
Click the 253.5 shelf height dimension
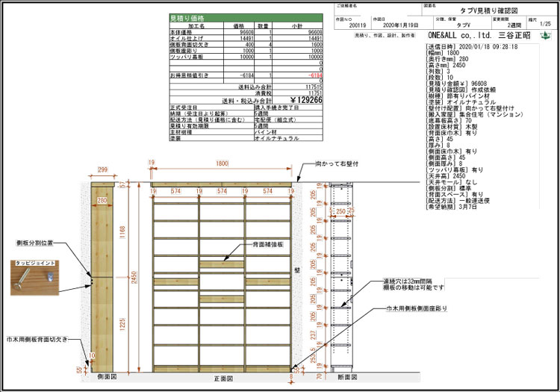(x=313, y=355)
